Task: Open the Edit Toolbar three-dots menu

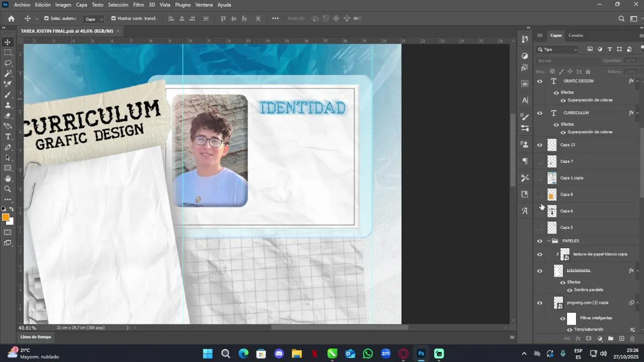Action: coord(8,200)
